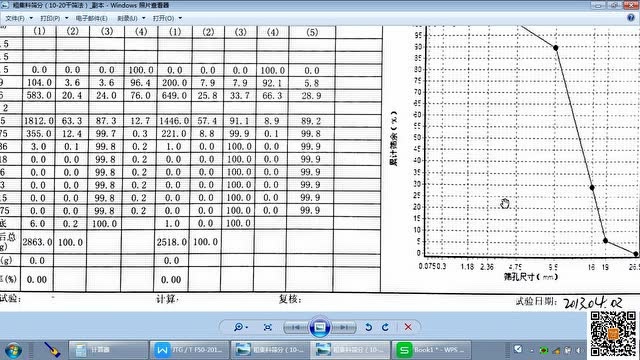This screenshot has height=360, width=640.
Task: Start the slideshow with center play button
Action: [x=320, y=327]
